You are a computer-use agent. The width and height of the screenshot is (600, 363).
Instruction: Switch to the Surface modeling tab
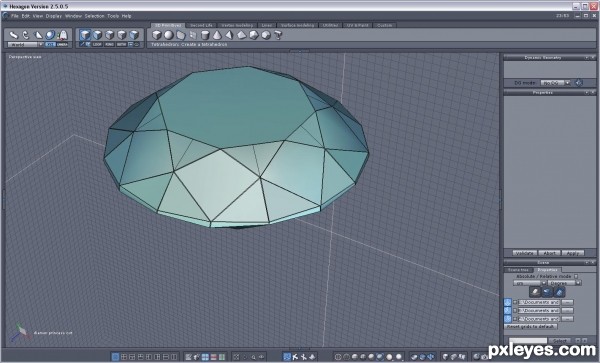[x=297, y=25]
